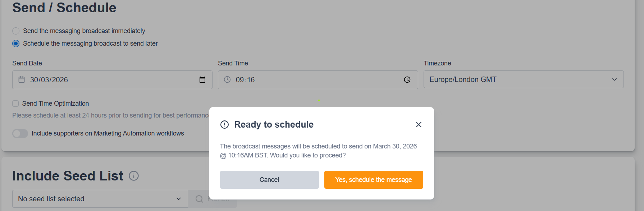
Task: Select sending the broadcast immediately
Action: 15,31
